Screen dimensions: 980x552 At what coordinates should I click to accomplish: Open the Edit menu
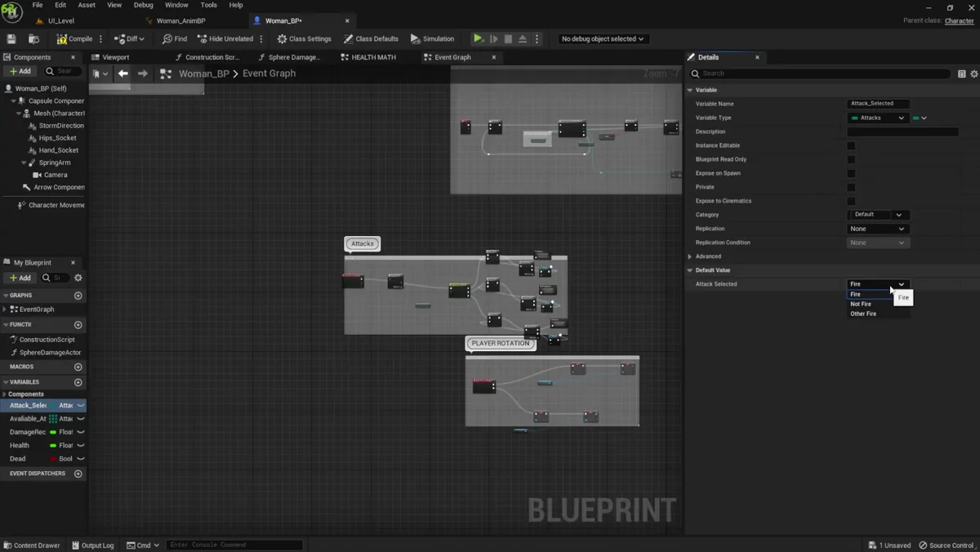60,5
